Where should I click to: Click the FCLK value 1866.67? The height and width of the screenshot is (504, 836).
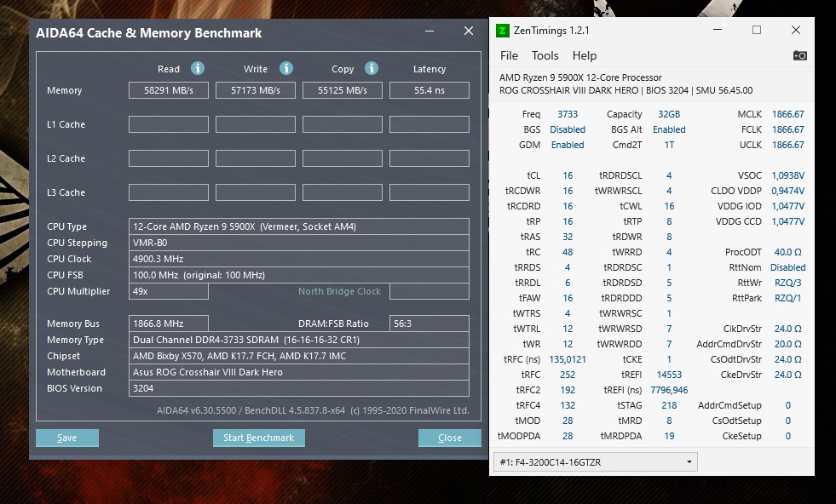click(788, 129)
